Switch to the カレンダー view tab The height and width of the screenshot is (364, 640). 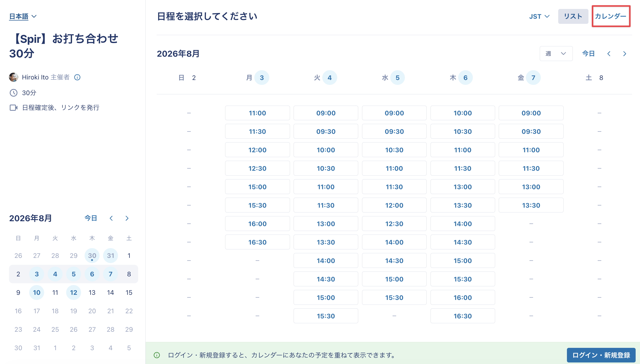[x=611, y=16]
